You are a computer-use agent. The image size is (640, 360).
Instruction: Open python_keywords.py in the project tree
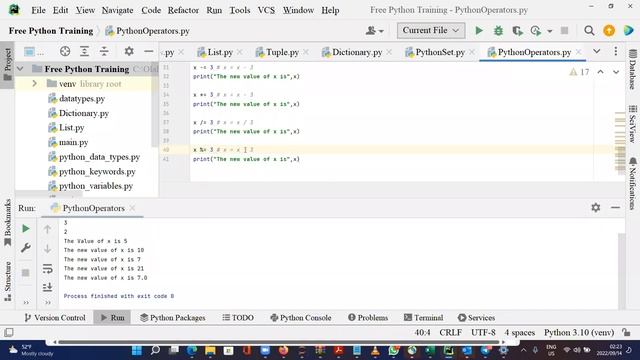click(97, 171)
